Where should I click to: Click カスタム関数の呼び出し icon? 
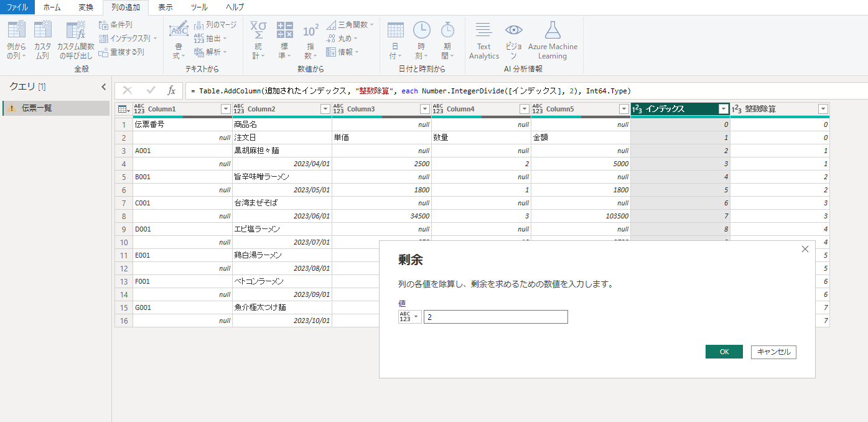point(75,30)
